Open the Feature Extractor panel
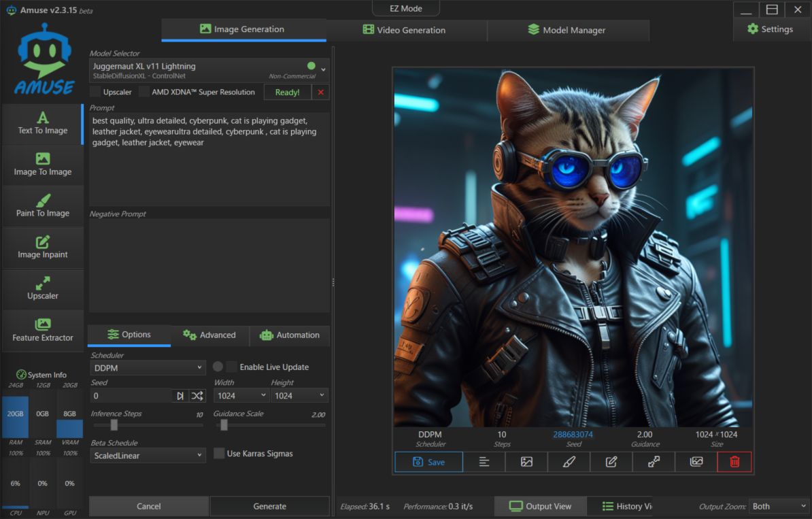The image size is (812, 519). 42,331
